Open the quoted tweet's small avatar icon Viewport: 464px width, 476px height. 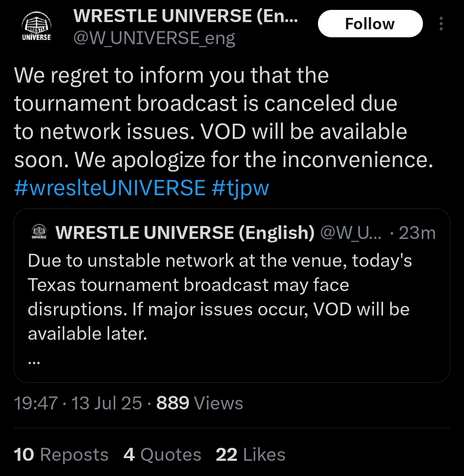pos(39,232)
